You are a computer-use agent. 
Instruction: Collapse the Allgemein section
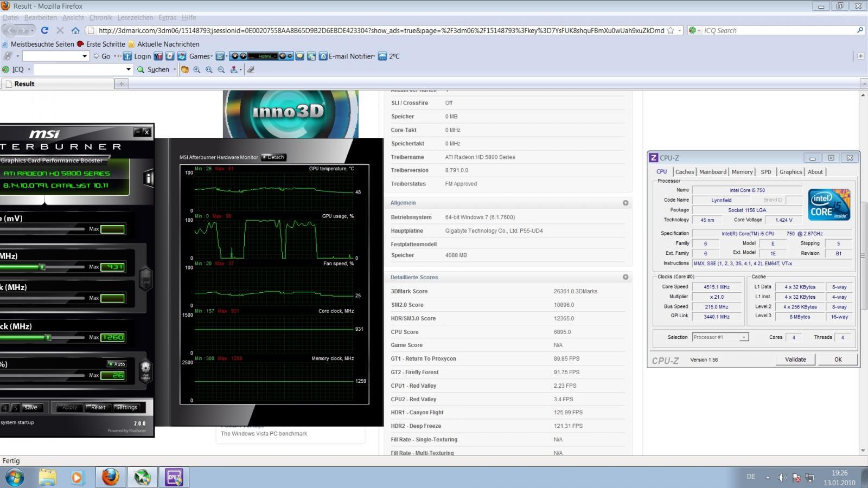point(626,203)
